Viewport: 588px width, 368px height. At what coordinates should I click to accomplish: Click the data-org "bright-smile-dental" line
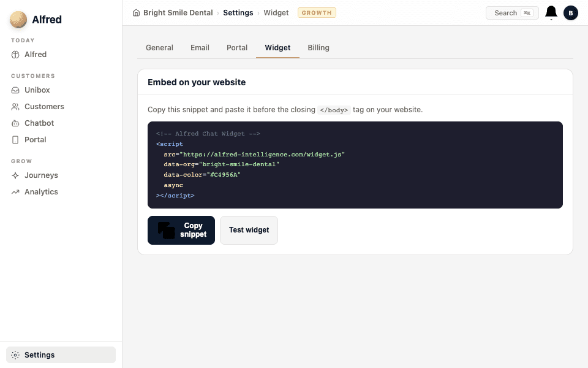pos(221,164)
